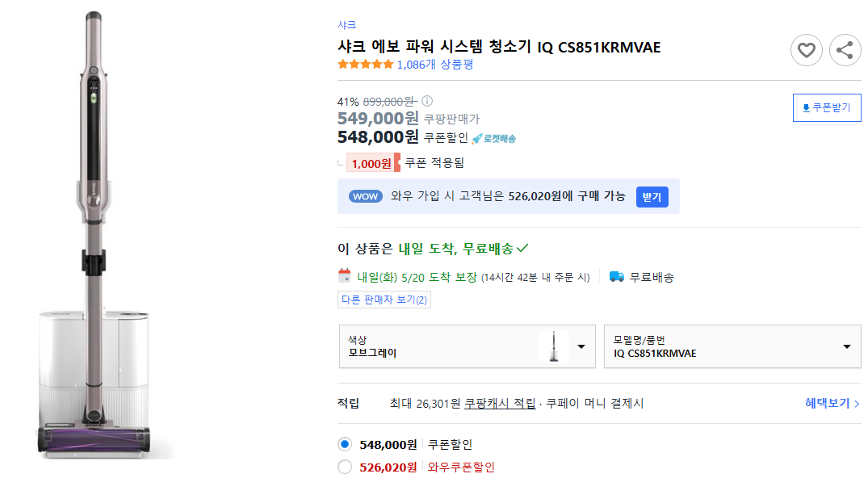The height and width of the screenshot is (478, 868).
Task: Open the share options icon
Action: pyautogui.click(x=845, y=49)
